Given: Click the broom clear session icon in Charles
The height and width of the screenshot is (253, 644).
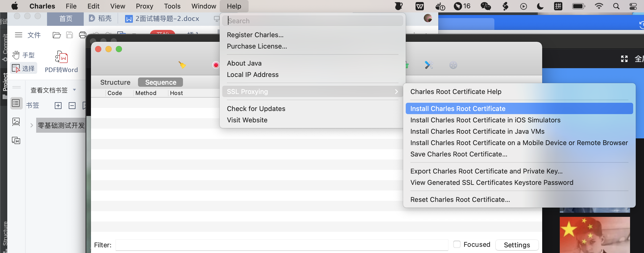Looking at the screenshot, I should point(182,65).
